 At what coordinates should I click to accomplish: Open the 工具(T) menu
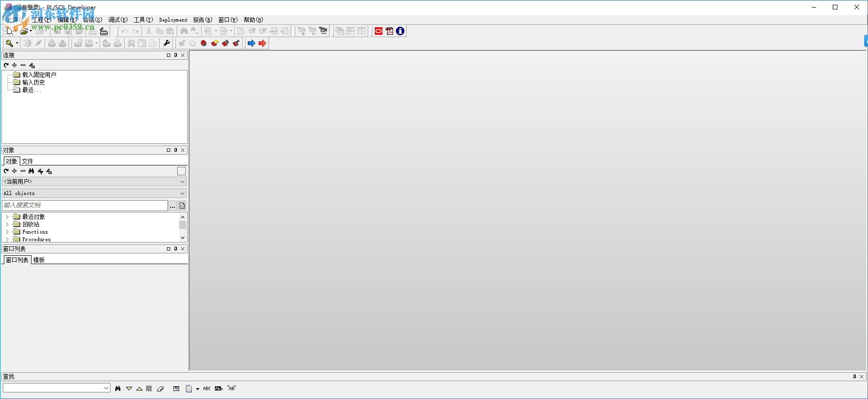pos(143,20)
